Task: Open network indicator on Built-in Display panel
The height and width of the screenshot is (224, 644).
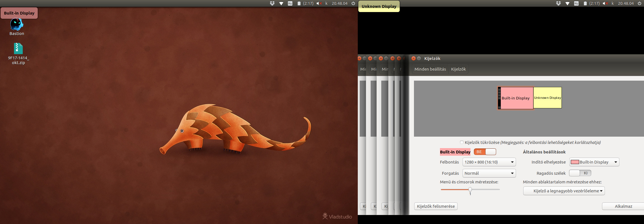Action: click(281, 3)
